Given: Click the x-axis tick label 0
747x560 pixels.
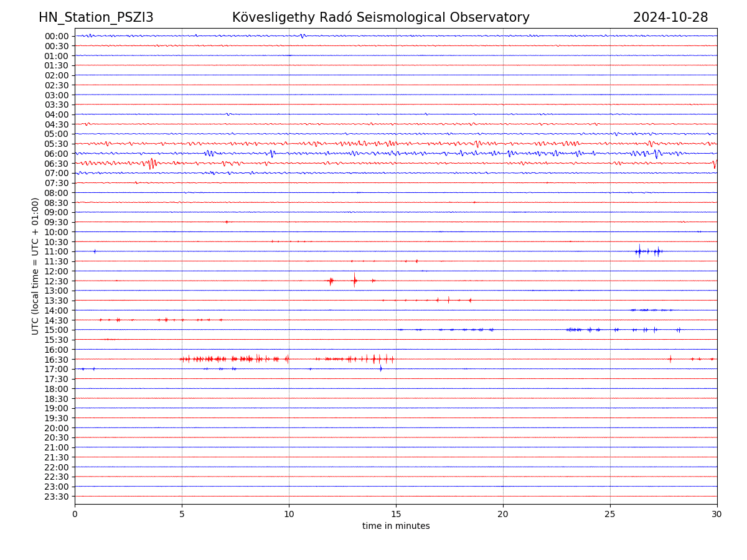Looking at the screenshot, I should pos(75,514).
